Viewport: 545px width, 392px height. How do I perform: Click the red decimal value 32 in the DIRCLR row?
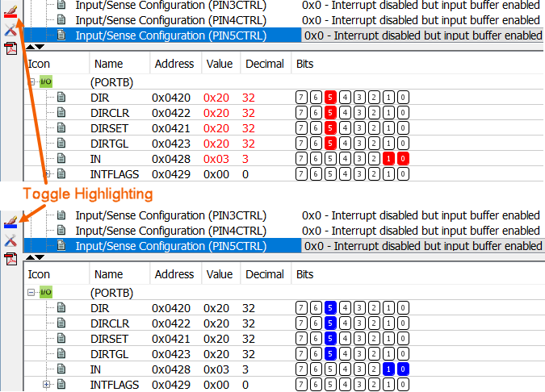pos(249,113)
